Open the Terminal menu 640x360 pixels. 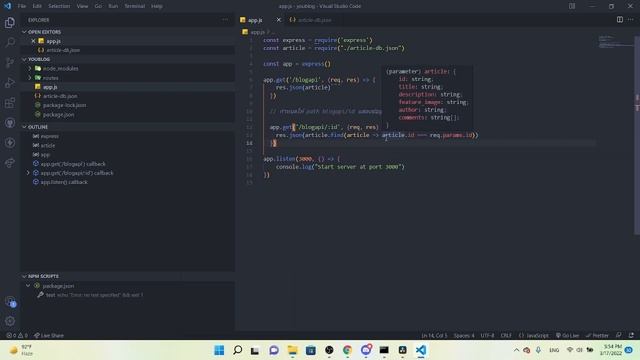(135, 6)
